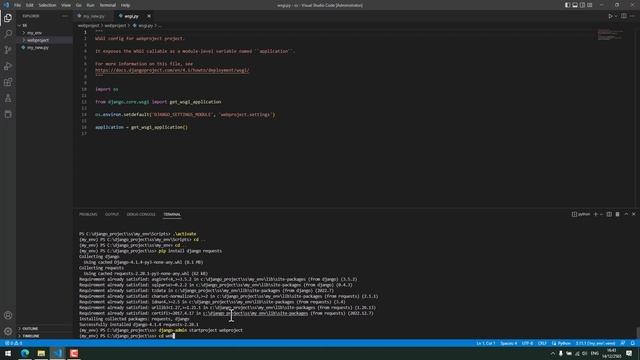
Task: Open the Search view in activity bar
Action: 8,33
